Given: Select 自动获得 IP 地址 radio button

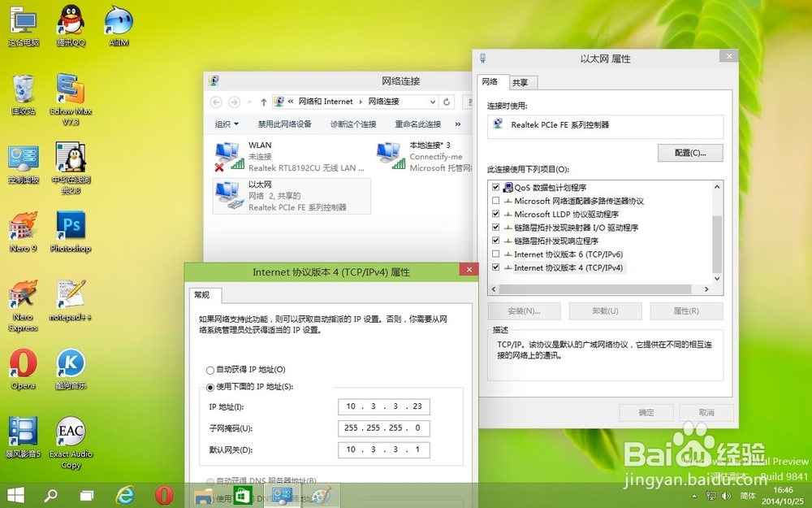Looking at the screenshot, I should pos(209,370).
